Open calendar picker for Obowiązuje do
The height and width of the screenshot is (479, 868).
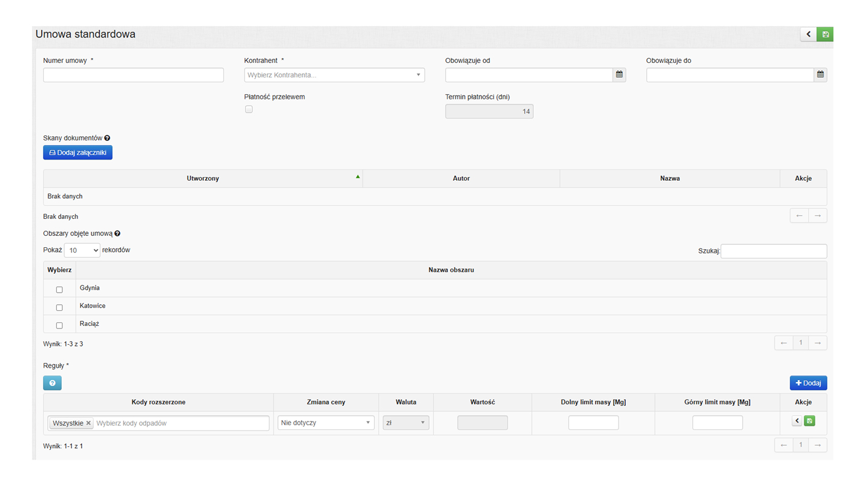tap(820, 75)
